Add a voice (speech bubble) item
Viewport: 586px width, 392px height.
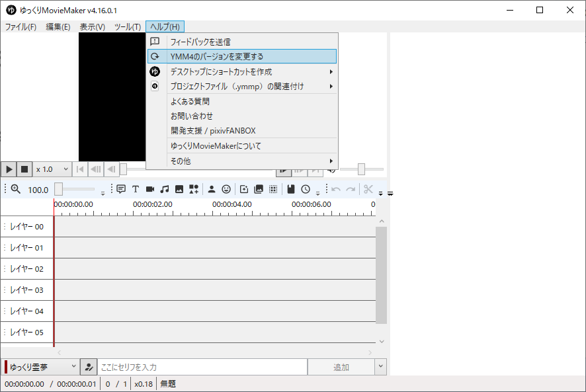point(121,189)
